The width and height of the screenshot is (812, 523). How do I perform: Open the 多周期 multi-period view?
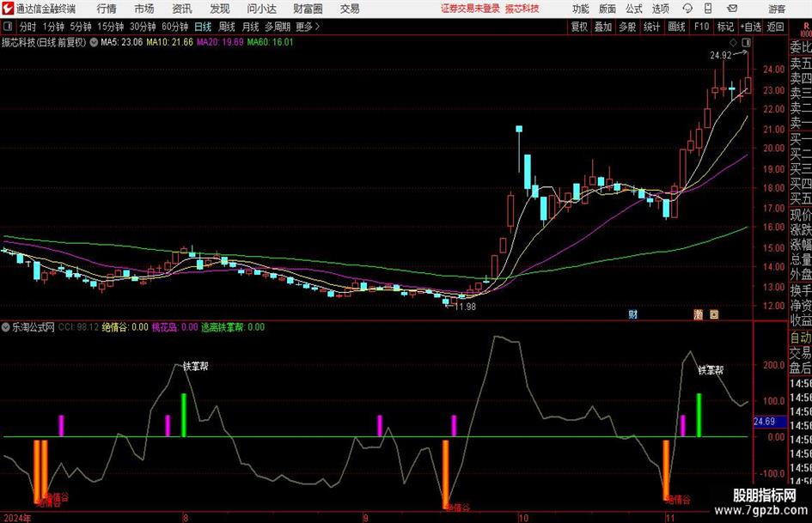click(x=278, y=27)
